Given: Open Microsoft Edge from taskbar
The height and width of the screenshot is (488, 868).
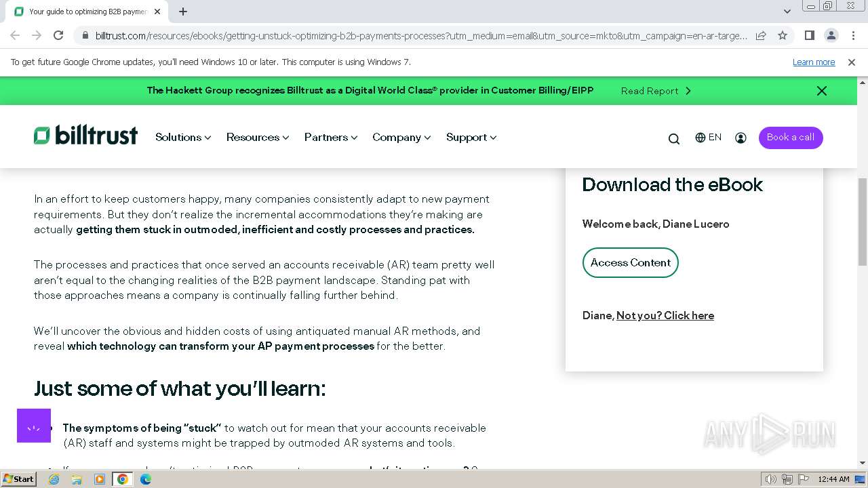Looking at the screenshot, I should [x=146, y=479].
